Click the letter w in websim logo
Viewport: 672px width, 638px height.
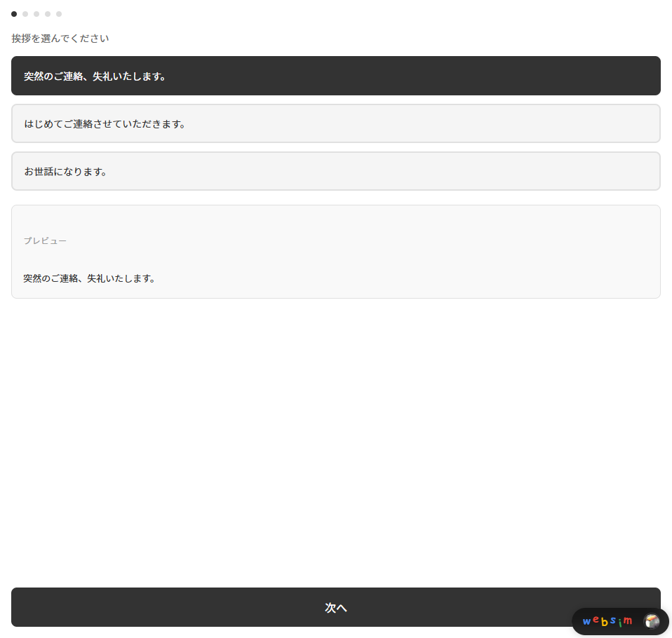(x=586, y=622)
